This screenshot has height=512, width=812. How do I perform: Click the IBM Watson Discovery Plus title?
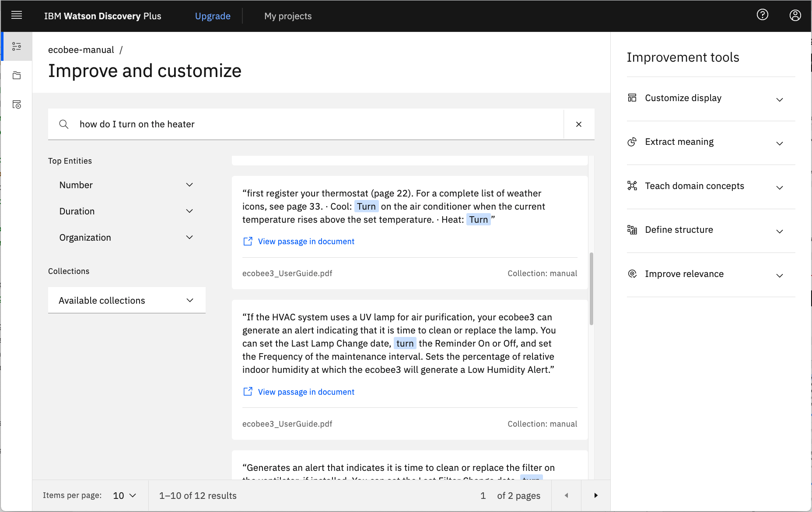(x=103, y=16)
